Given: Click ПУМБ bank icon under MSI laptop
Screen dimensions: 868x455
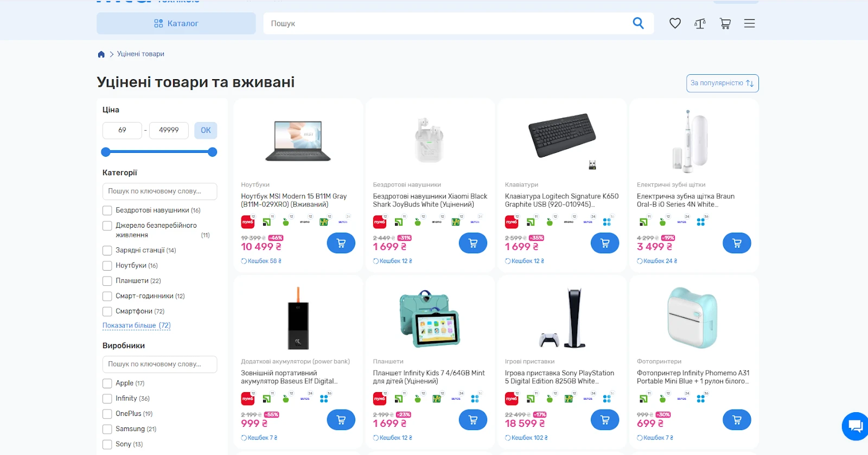Looking at the screenshot, I should pyautogui.click(x=248, y=222).
